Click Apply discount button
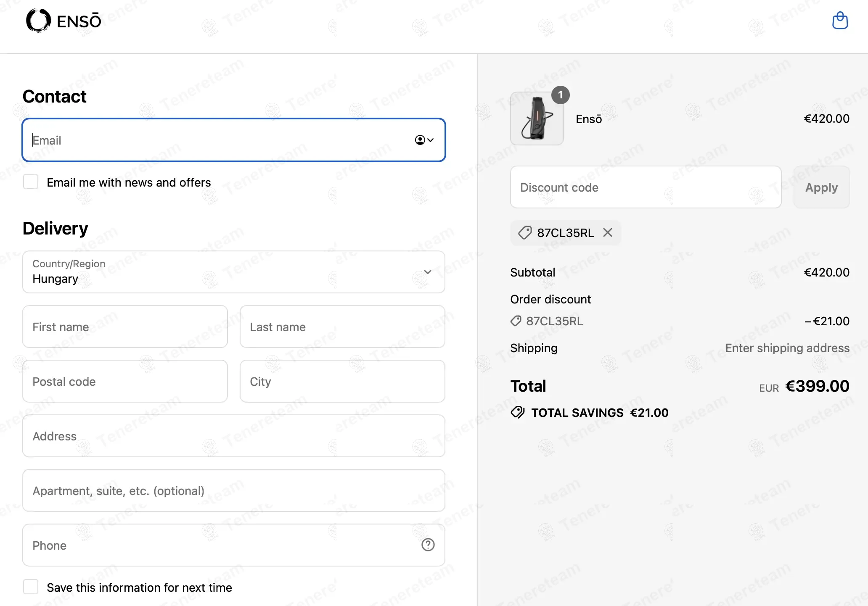Screen dimensions: 868x606 pos(821,187)
